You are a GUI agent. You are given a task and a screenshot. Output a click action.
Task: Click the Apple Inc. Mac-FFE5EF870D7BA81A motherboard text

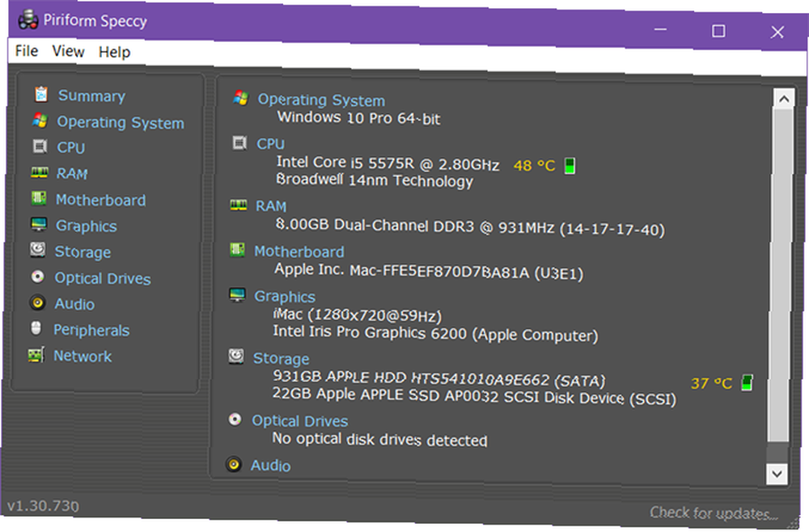429,271
